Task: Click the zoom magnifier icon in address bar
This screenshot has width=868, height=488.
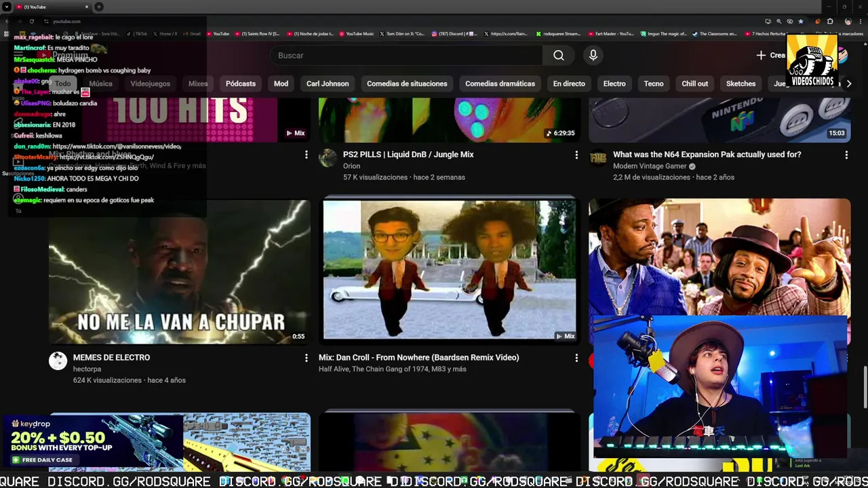Action: 778,21
